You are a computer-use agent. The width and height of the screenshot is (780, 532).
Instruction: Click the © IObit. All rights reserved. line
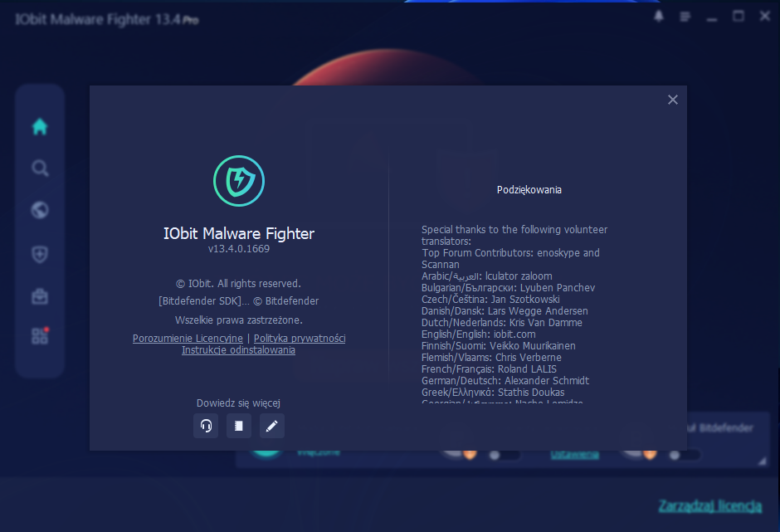coord(238,284)
